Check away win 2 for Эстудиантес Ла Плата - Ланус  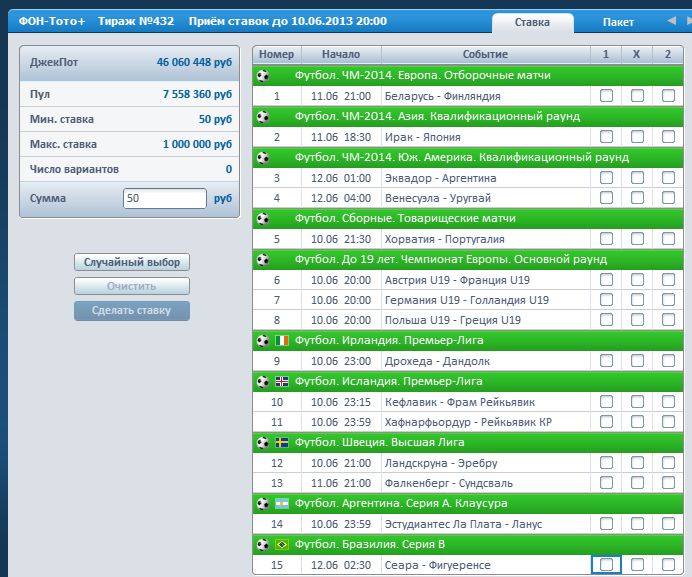[x=668, y=524]
